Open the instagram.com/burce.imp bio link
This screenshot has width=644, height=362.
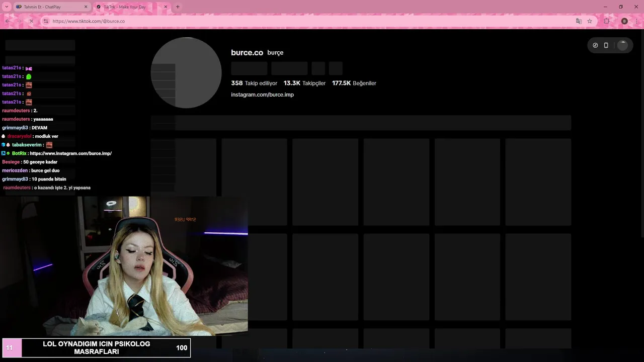click(262, 95)
